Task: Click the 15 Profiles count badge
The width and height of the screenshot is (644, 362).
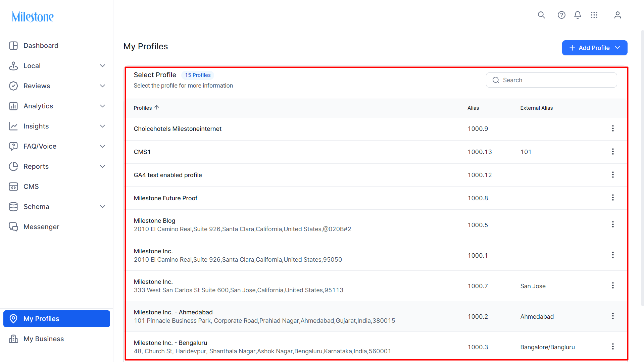Action: [x=198, y=75]
